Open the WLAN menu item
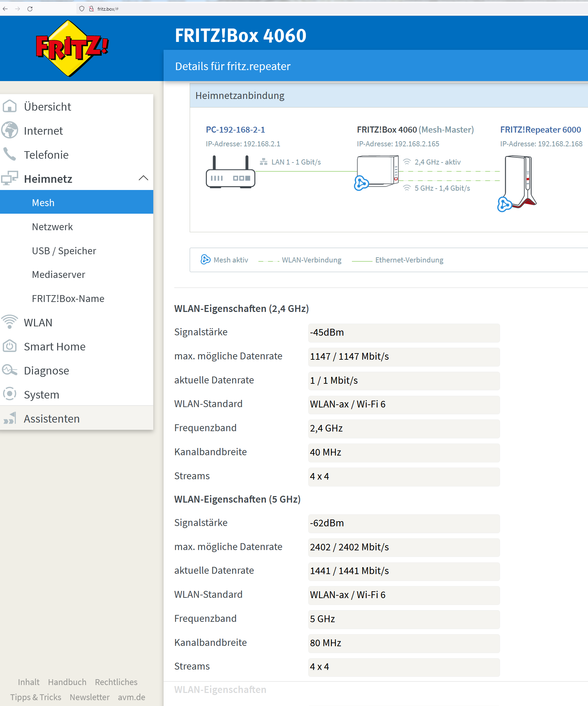The height and width of the screenshot is (706, 588). point(77,322)
